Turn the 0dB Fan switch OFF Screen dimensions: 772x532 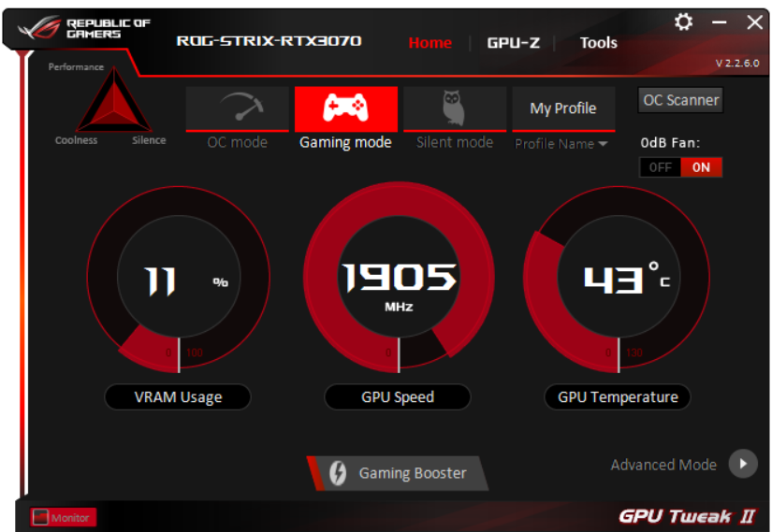(x=660, y=167)
